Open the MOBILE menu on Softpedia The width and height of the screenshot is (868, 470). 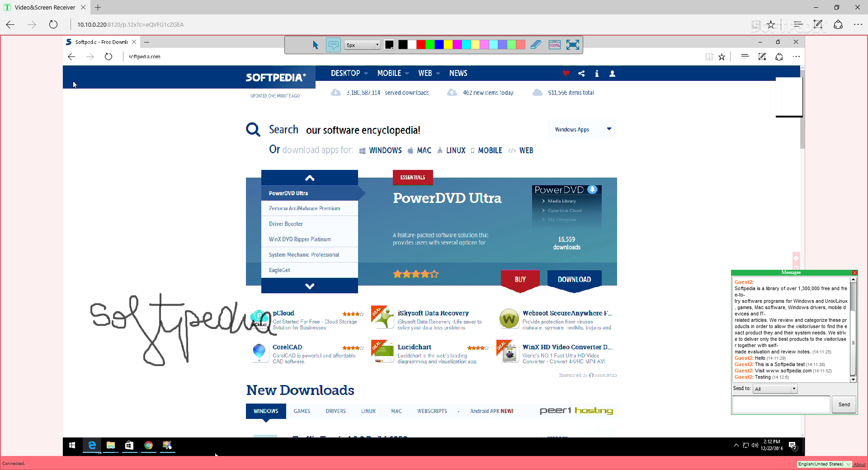[393, 73]
